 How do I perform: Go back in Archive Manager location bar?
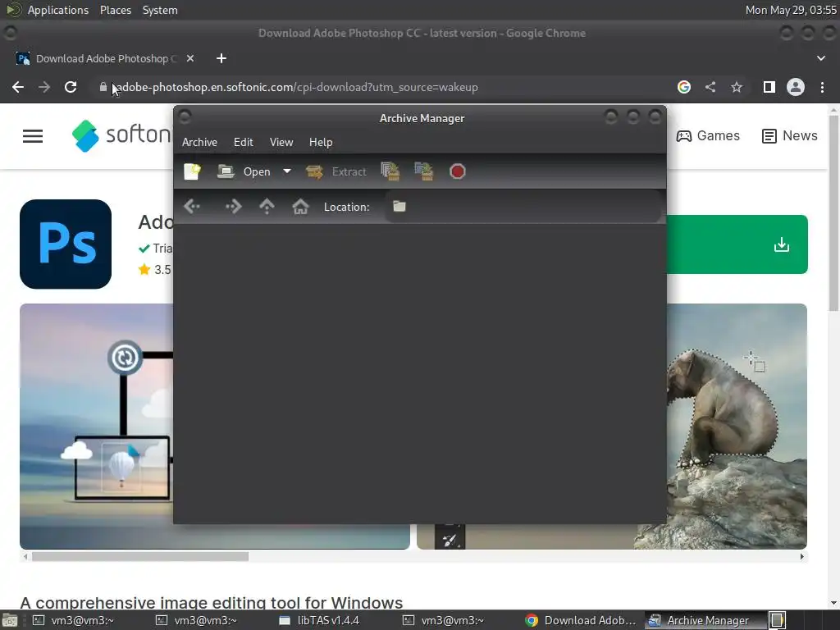[x=192, y=206]
